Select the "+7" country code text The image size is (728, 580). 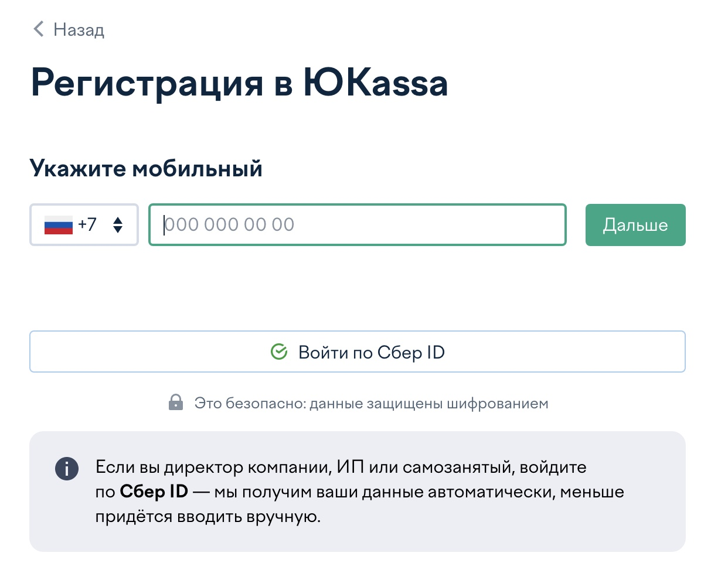point(87,224)
